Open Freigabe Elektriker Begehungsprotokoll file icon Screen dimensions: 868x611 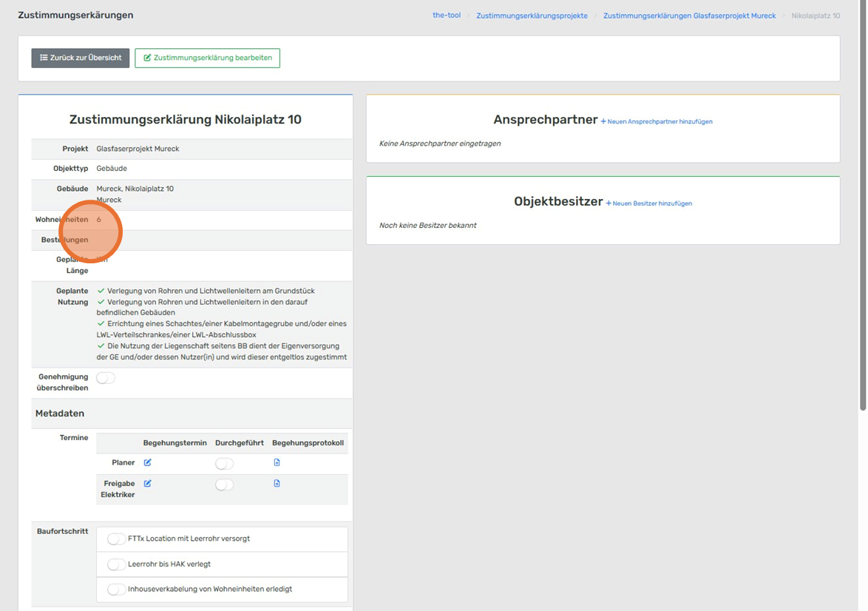pyautogui.click(x=277, y=484)
